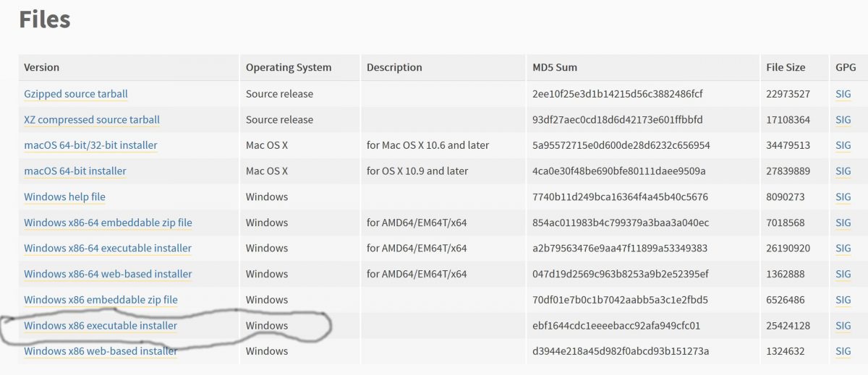Open SIG for macOS 64-bit installer

coord(843,171)
